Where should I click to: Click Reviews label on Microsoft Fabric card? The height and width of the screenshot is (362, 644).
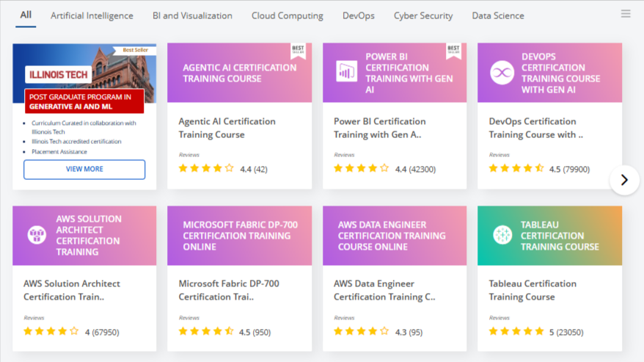tap(189, 317)
